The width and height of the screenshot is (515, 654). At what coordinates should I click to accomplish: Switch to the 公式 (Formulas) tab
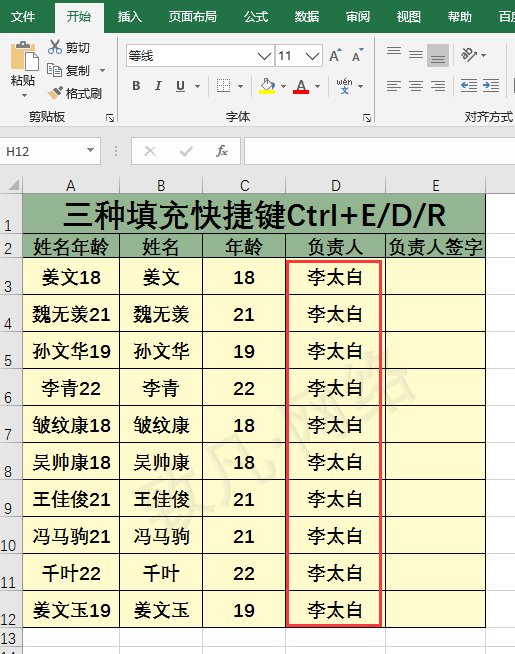256,17
